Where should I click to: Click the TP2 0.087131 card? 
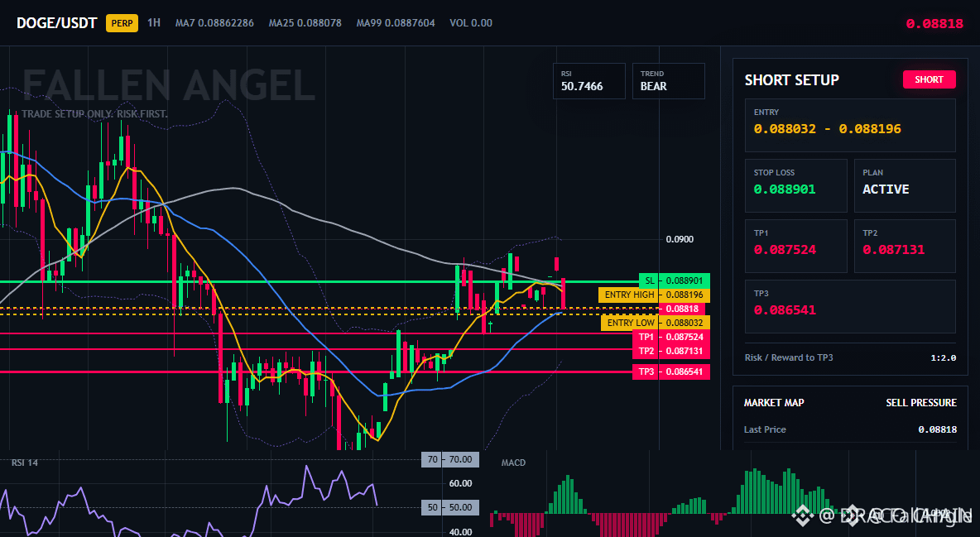tap(905, 246)
